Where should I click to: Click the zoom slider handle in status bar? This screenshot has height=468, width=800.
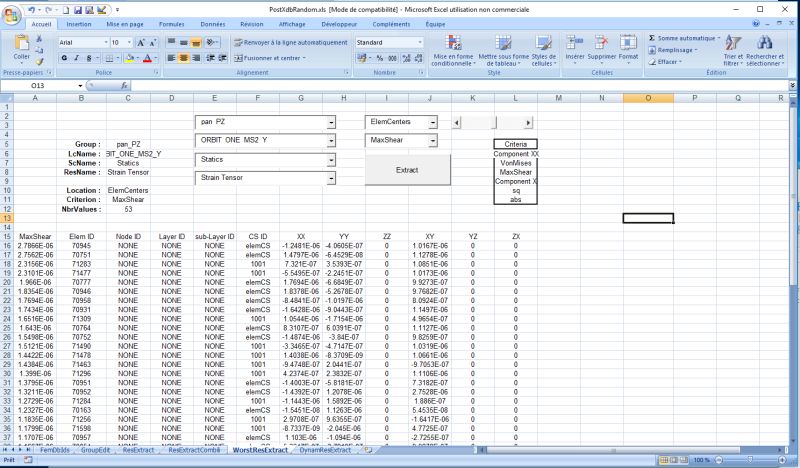coord(749,460)
